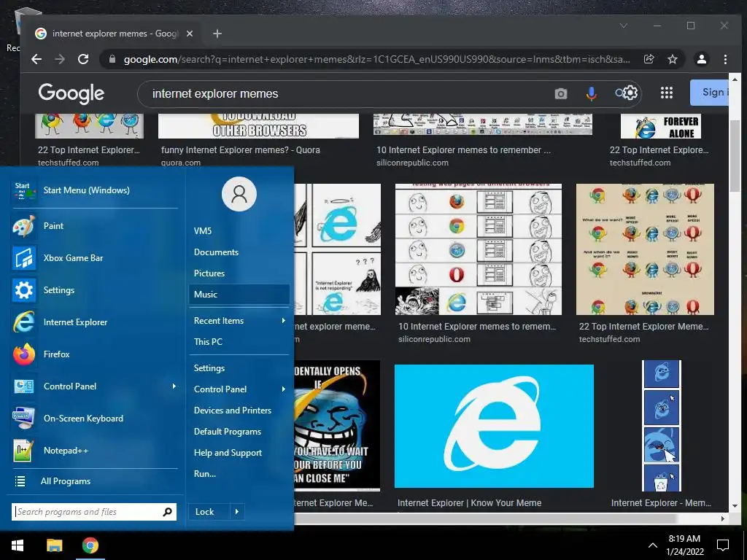Image resolution: width=747 pixels, height=560 pixels.
Task: Open 'Internet Explorer | Know Your Meme' link
Action: point(469,503)
